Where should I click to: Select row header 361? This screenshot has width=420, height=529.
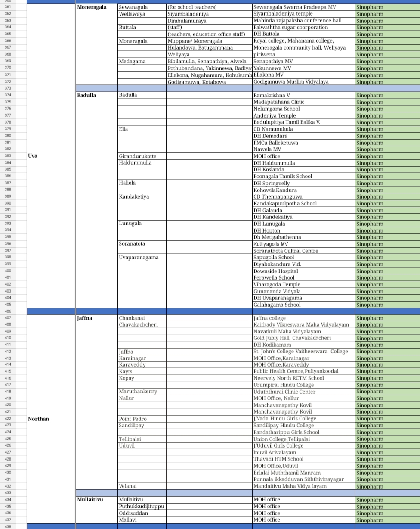8,7
